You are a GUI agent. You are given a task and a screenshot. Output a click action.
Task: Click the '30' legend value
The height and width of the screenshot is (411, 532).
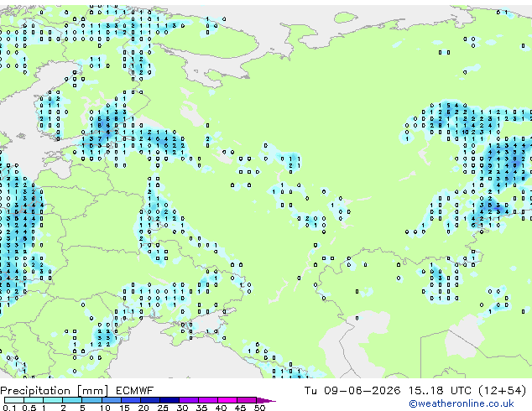(x=182, y=408)
